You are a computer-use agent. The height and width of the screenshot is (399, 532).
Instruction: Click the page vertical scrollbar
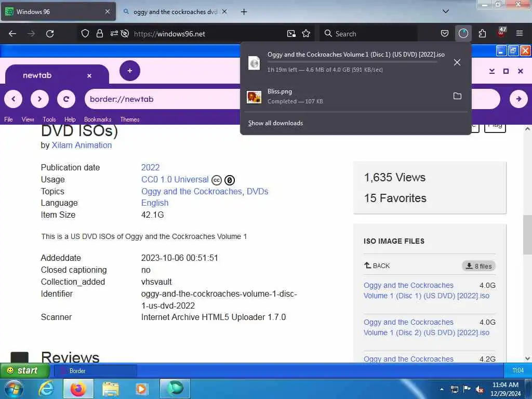click(x=527, y=234)
